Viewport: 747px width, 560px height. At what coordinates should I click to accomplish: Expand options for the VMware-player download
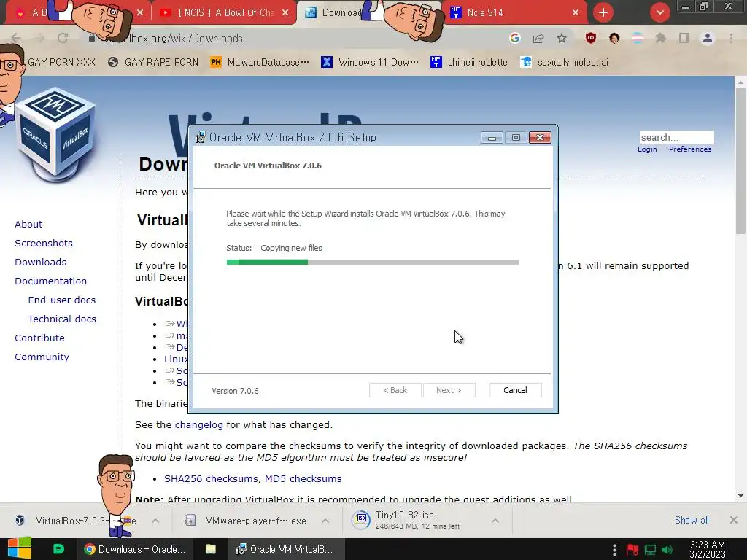click(x=325, y=521)
